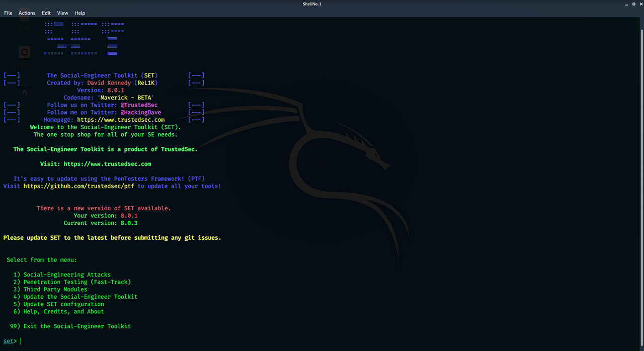Click the red 'new version of SET available' notice
This screenshot has height=351, width=644.
pos(104,208)
